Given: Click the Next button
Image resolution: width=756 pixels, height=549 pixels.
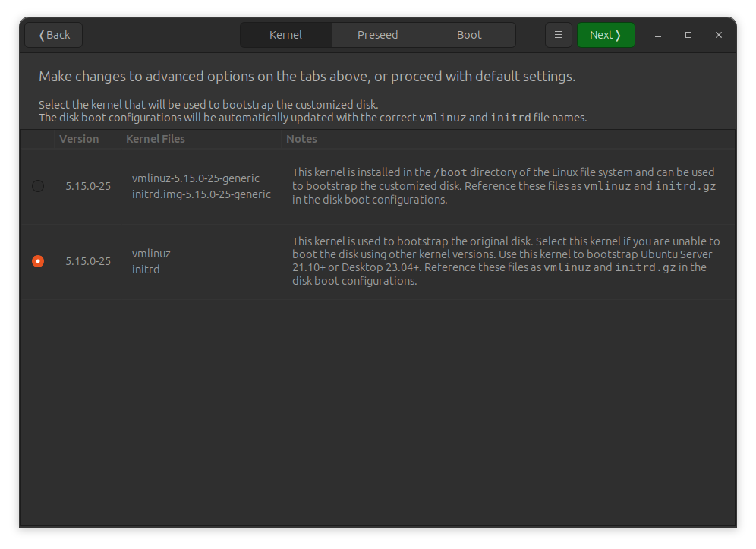Looking at the screenshot, I should pyautogui.click(x=606, y=34).
